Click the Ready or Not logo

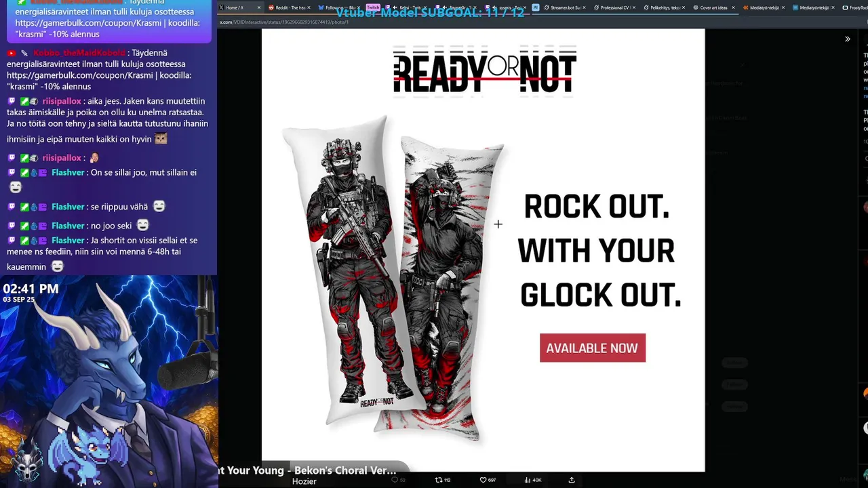click(x=485, y=70)
